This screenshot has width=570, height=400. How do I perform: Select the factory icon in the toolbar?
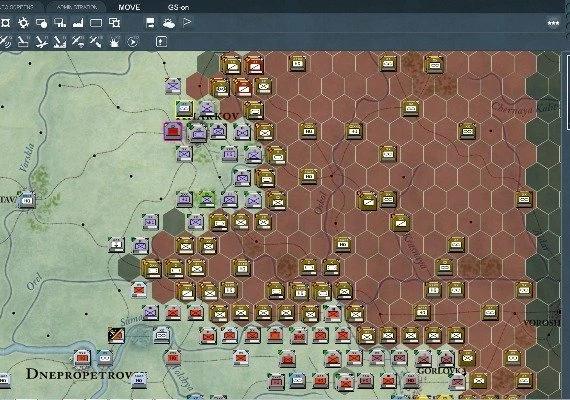[x=78, y=23]
